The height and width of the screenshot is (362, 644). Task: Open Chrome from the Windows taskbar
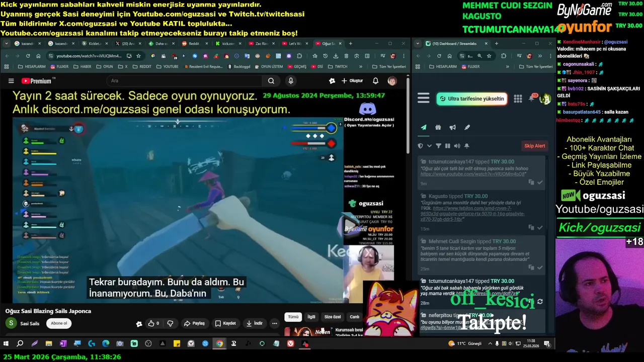pos(219,344)
